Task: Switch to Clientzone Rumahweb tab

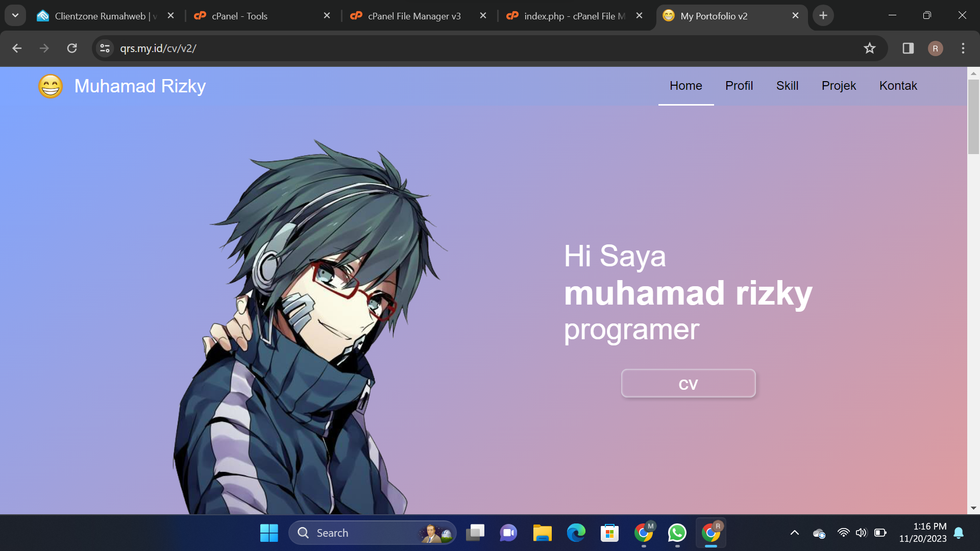Action: point(100,16)
